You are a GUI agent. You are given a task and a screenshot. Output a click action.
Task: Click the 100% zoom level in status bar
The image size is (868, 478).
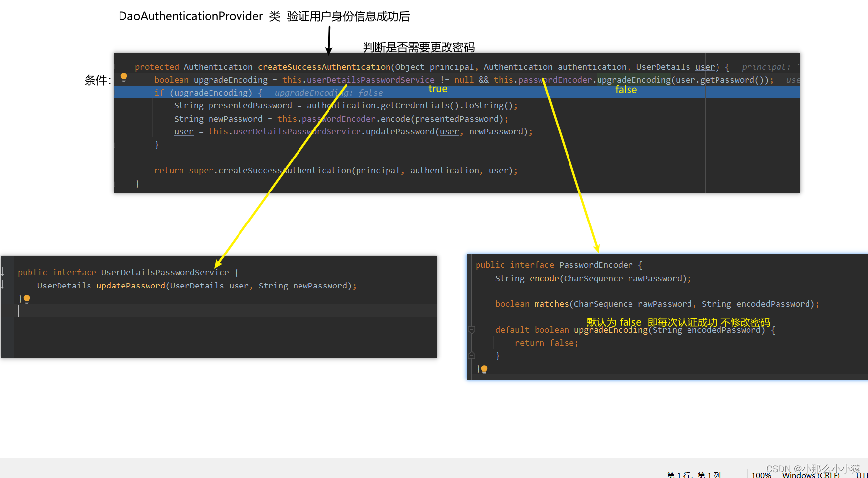[761, 475]
